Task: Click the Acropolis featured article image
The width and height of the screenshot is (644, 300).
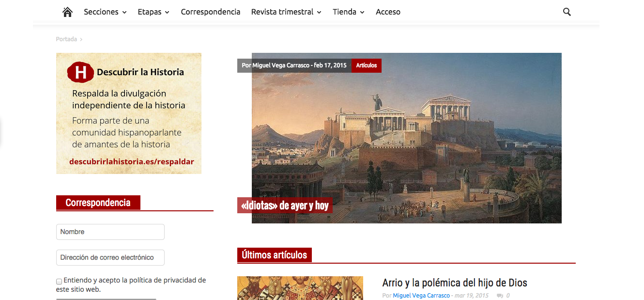Action: 407,138
